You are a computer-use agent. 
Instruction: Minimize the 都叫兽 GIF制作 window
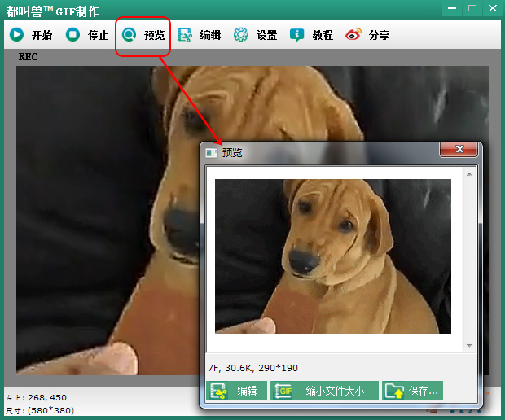(x=452, y=8)
